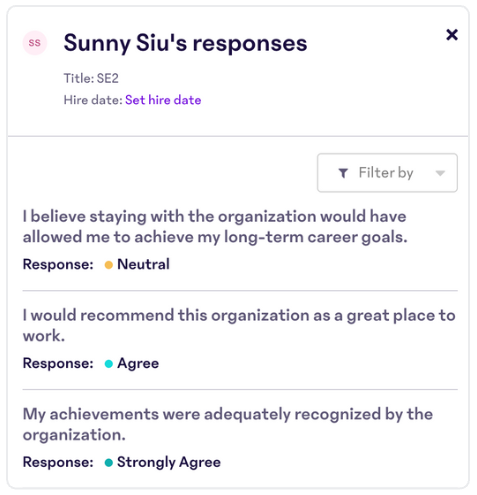Click the Set hire date link
This screenshot has width=477, height=495.
click(x=163, y=100)
